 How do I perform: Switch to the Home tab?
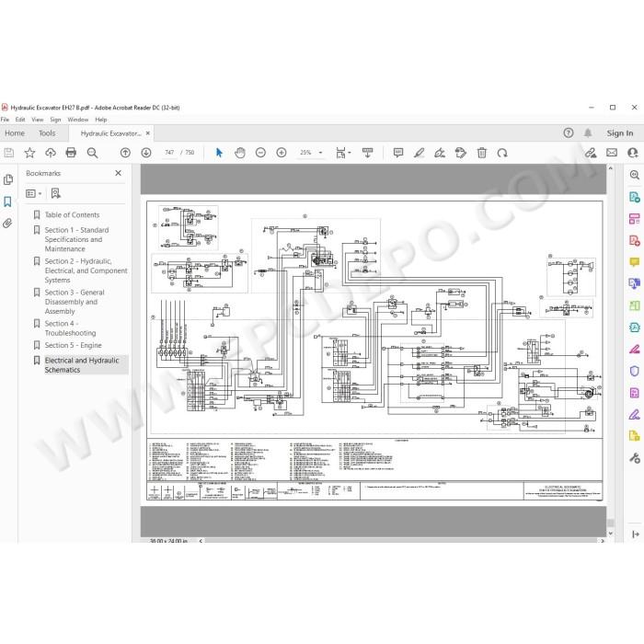click(x=15, y=133)
